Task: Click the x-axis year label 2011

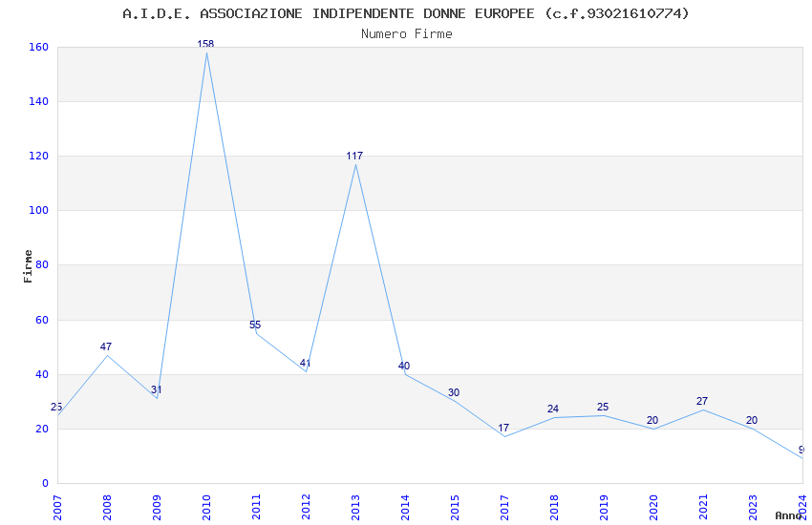Action: 256,508
